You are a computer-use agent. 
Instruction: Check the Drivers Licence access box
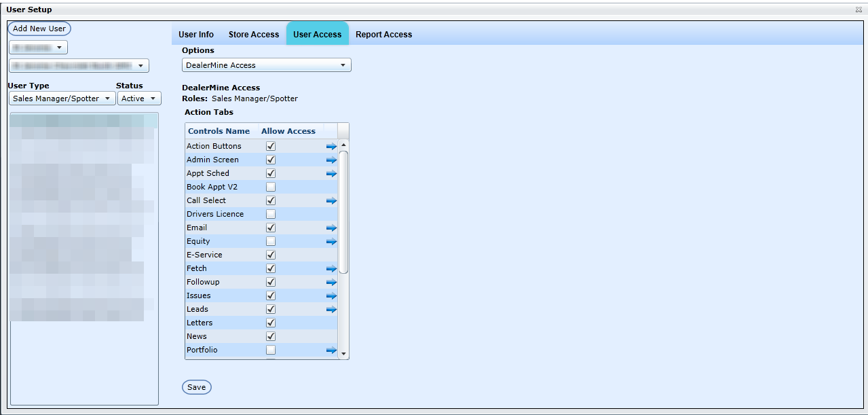(271, 214)
